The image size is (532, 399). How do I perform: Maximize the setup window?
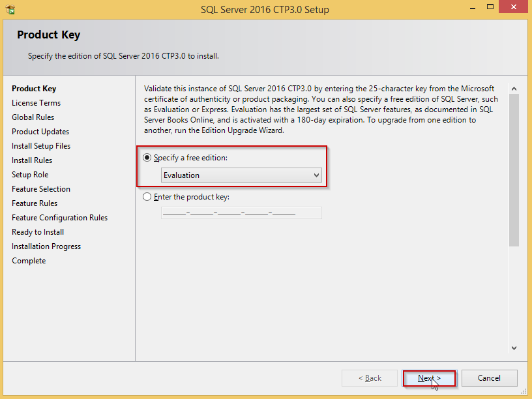[490, 7]
